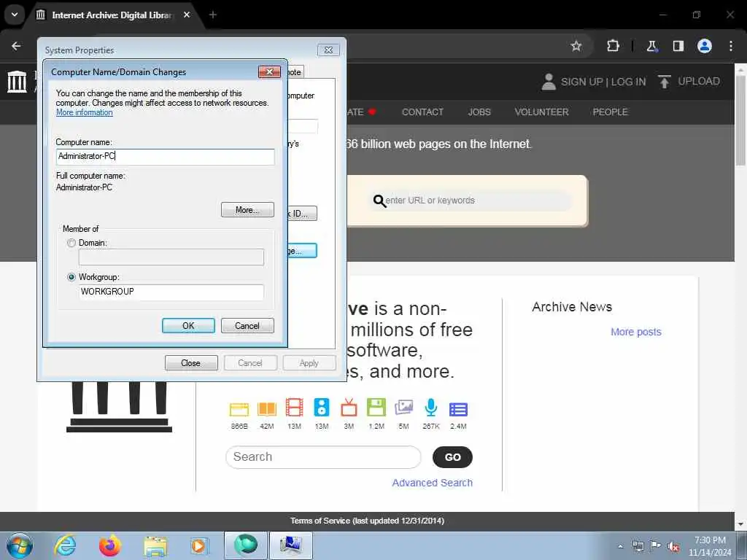The height and width of the screenshot is (560, 747).
Task: Launch Firefox from the taskbar
Action: click(x=110, y=545)
